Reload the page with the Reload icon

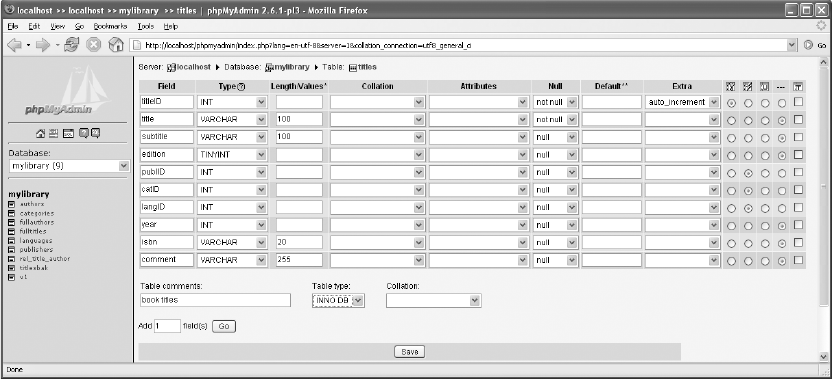pos(72,45)
